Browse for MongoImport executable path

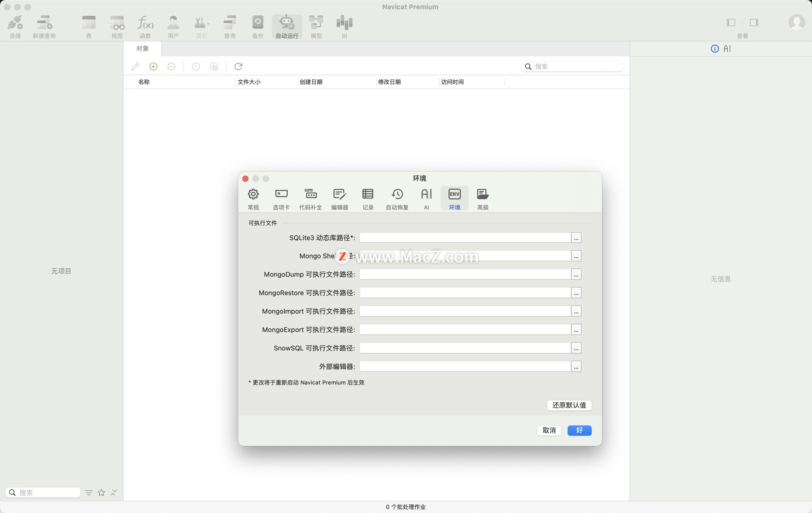click(576, 311)
